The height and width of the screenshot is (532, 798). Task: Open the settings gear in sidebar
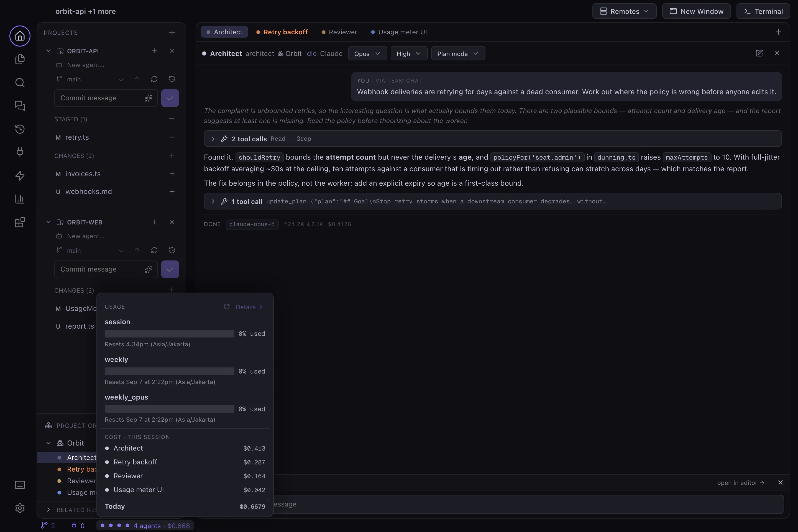pos(20,508)
